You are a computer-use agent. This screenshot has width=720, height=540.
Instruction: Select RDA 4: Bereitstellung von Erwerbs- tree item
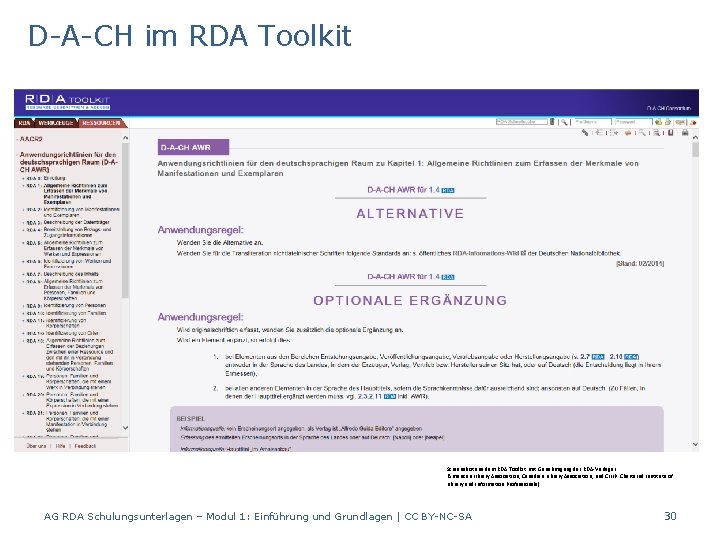69,232
